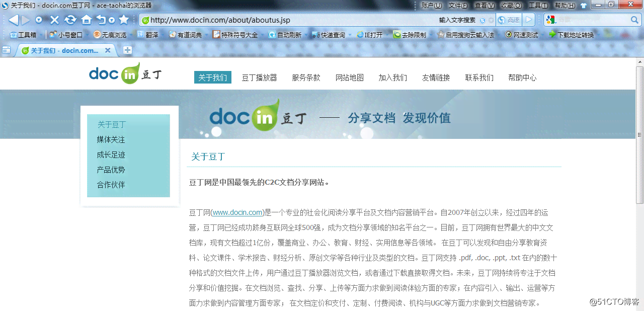Open the 收藏(O) menu
Screen dimensions: 644x311
pos(511,6)
